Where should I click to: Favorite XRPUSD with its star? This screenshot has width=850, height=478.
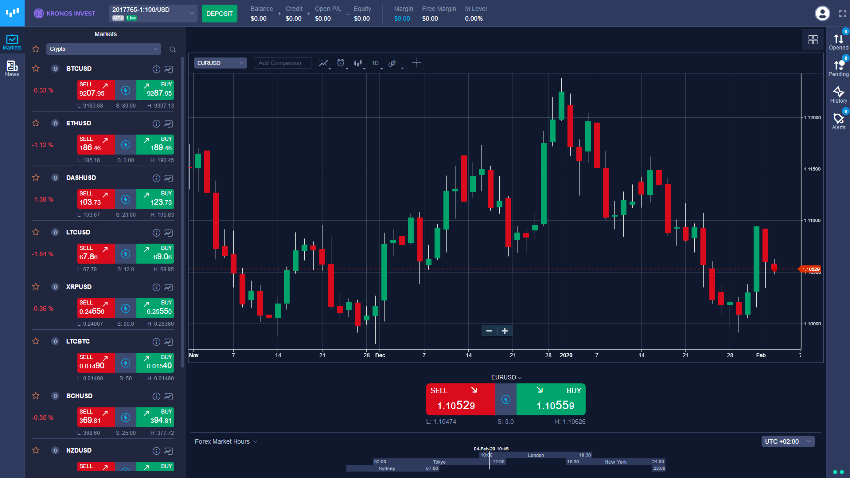click(x=36, y=287)
